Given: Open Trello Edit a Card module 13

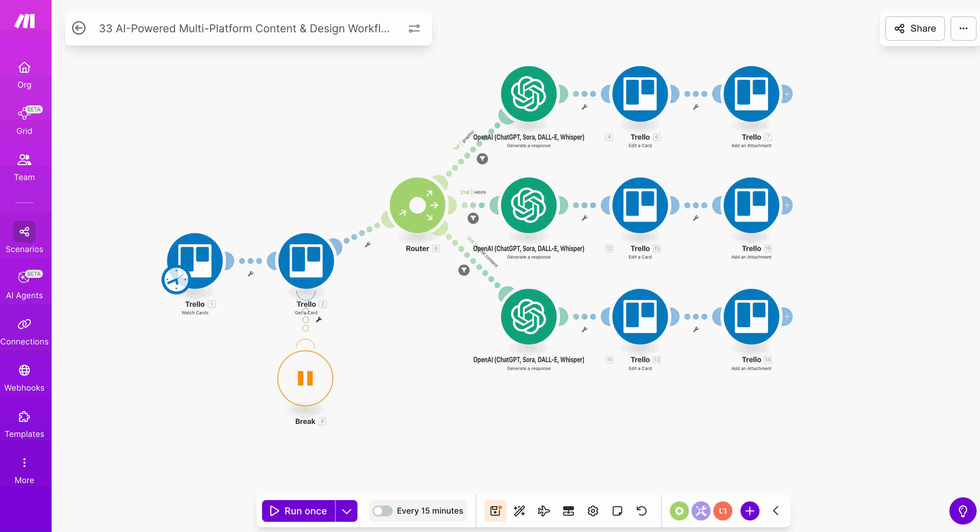Looking at the screenshot, I should pyautogui.click(x=640, y=316).
